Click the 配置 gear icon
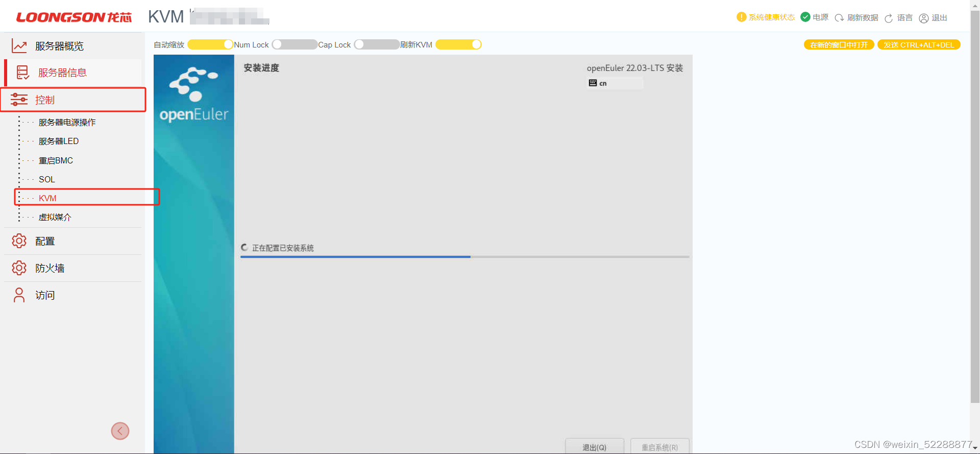This screenshot has width=980, height=454. tap(19, 241)
